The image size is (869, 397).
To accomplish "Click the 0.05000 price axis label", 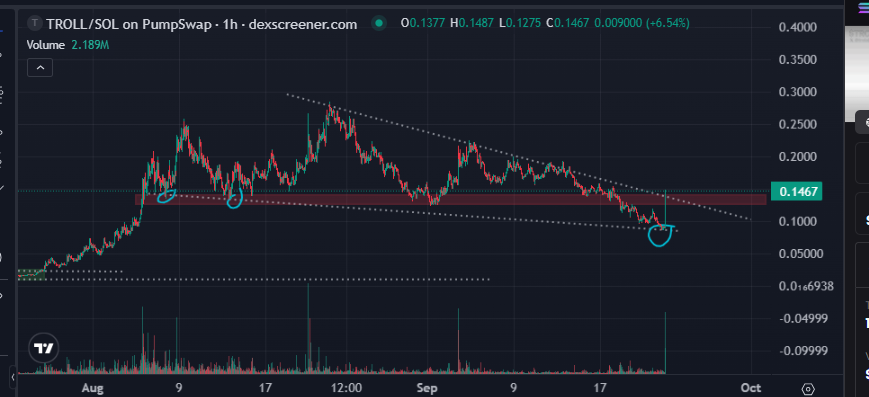I will click(x=800, y=254).
